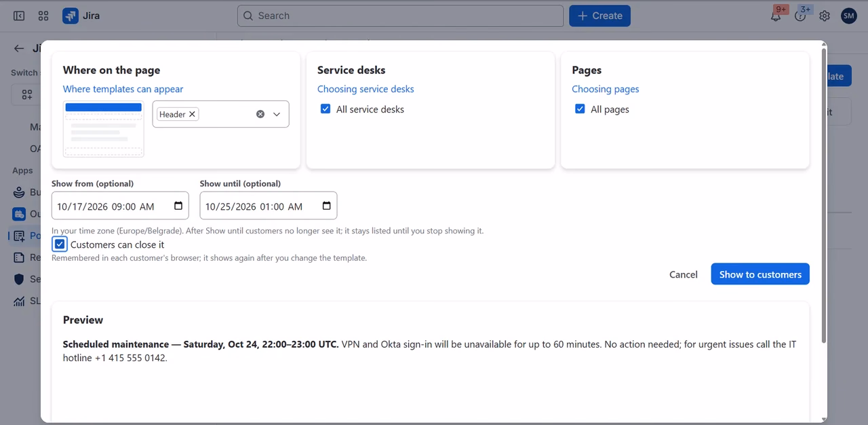Clear all selected page locations
This screenshot has height=425, width=868.
[x=260, y=114]
